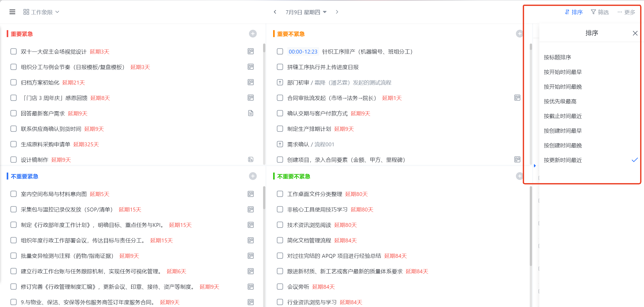Sort by 按创建时间最晚
The image size is (644, 307).
coord(563,146)
